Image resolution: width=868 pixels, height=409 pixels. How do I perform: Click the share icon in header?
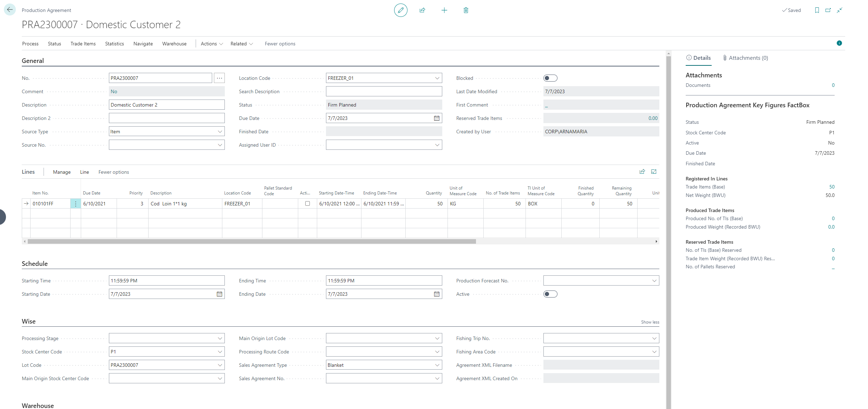422,10
